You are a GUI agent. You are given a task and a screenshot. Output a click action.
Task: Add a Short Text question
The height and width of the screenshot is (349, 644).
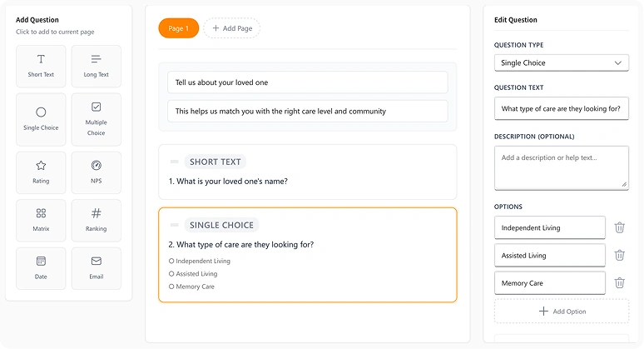(x=41, y=66)
